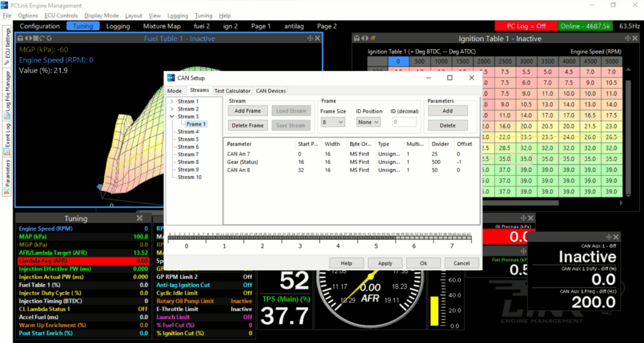Click the save icon in Fuel Table 1 panel
The height and width of the screenshot is (343, 644).
click(x=20, y=38)
